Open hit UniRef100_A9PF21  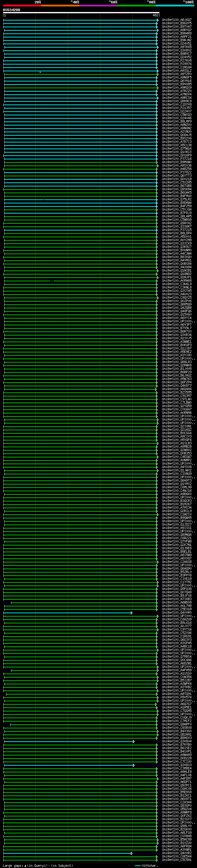(x=177, y=37)
